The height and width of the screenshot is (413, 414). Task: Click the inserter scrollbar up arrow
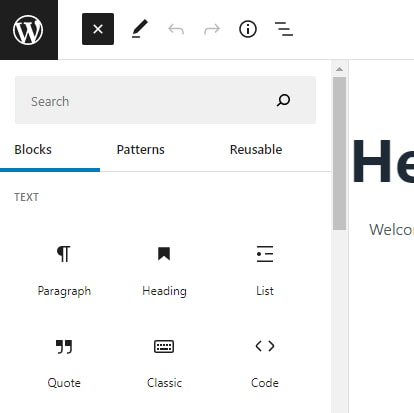tap(339, 69)
